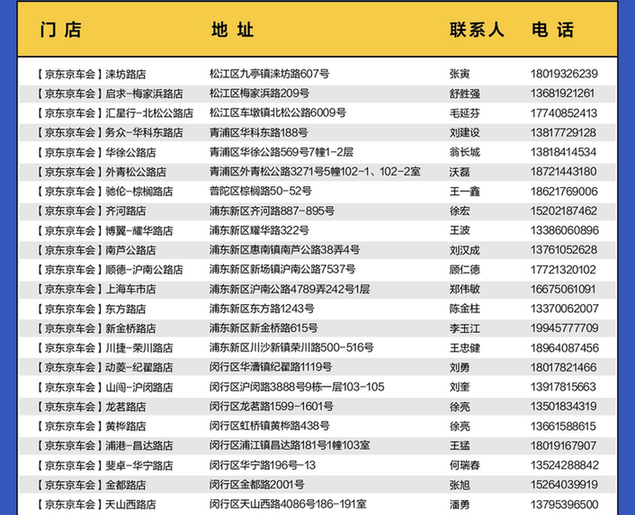Click the phone number 13661588615
The image size is (635, 515).
click(x=563, y=426)
